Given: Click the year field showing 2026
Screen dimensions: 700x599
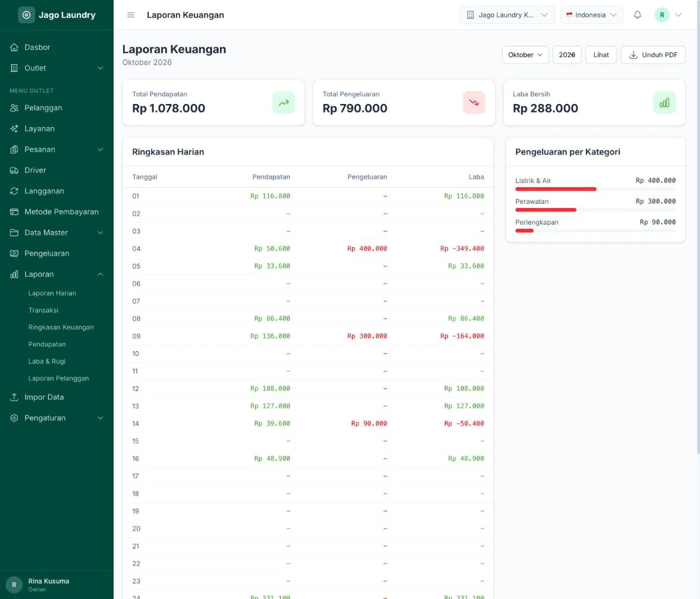Looking at the screenshot, I should pyautogui.click(x=567, y=55).
